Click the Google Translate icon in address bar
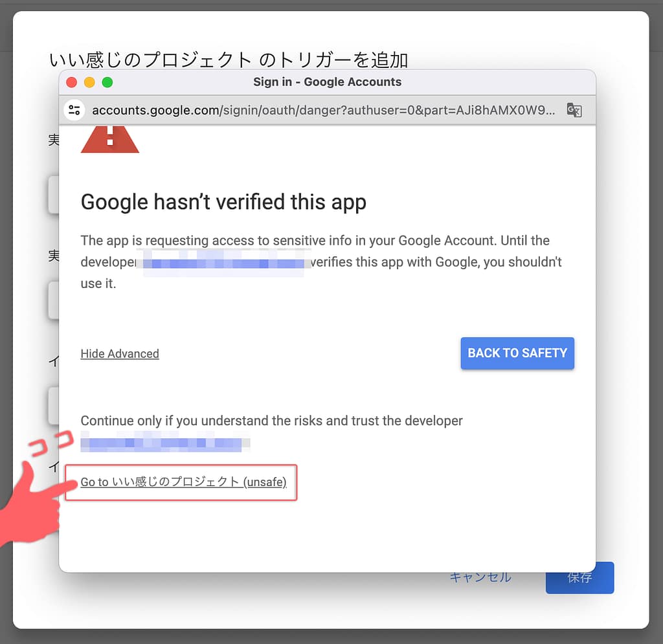 click(x=574, y=110)
